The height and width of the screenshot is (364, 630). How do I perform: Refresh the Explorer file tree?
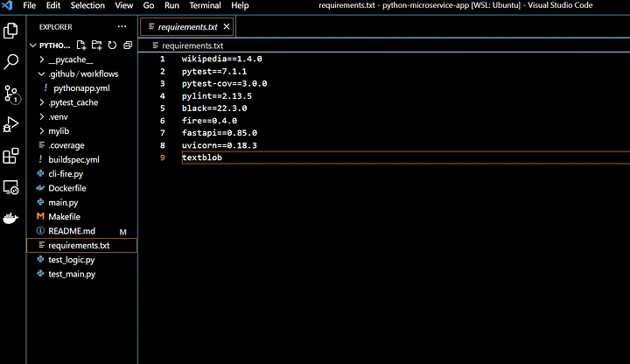(x=112, y=45)
